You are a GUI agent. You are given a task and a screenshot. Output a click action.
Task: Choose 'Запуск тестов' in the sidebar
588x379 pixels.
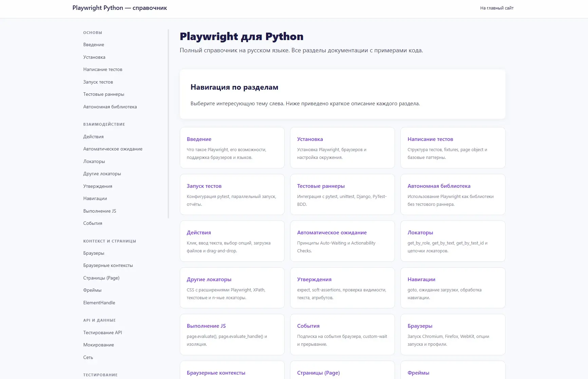98,82
